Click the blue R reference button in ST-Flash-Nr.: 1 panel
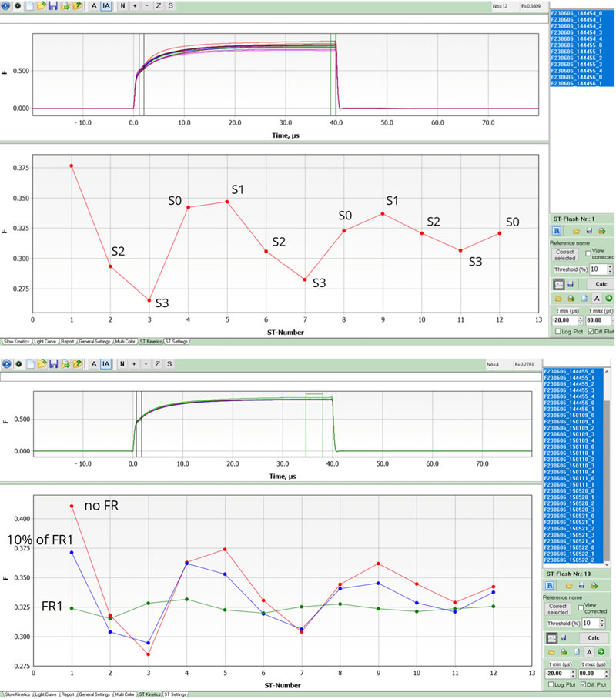The width and height of the screenshot is (616, 699). (x=556, y=230)
